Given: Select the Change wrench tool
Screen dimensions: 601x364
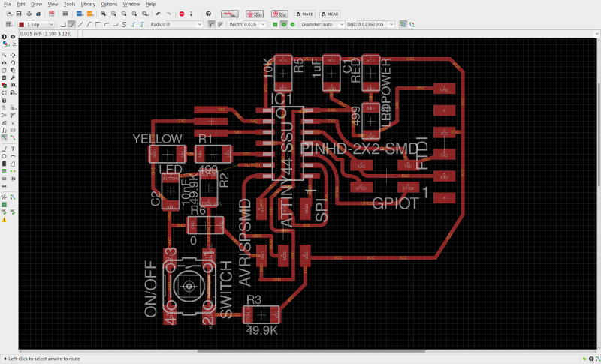Looking at the screenshot, I should point(13,78).
